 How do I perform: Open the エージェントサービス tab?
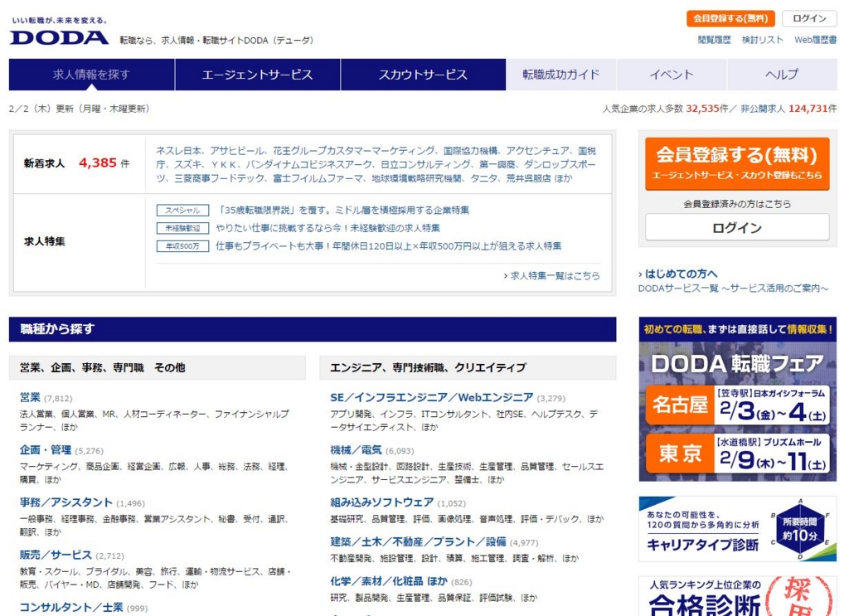[x=257, y=75]
